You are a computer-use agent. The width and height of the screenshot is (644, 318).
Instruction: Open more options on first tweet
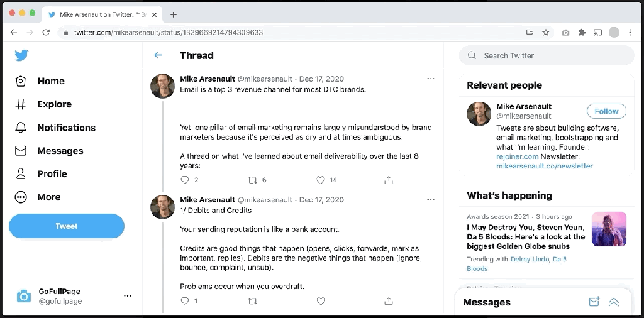[x=431, y=79]
